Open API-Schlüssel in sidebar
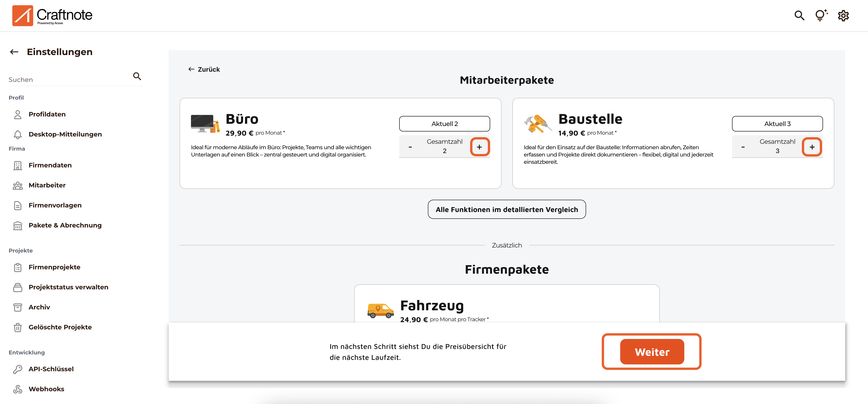Image resolution: width=868 pixels, height=404 pixels. pyautogui.click(x=51, y=369)
